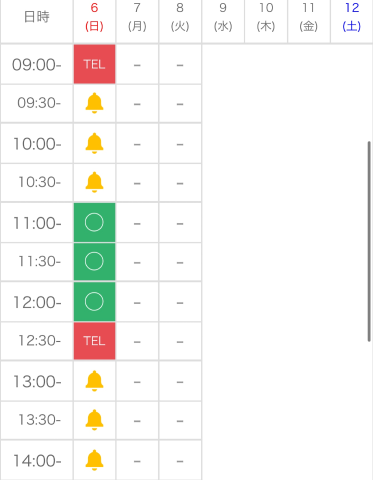Click the Monday 09:00 dash cell
373x480 pixels.
(x=137, y=65)
